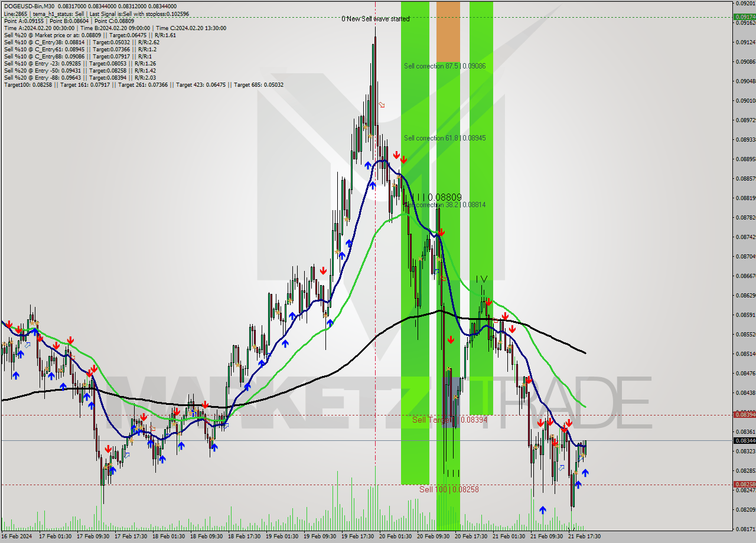The image size is (756, 543).
Task: Select 'Sell %20 @ Entry -50: 0.09431' line
Action: click(x=80, y=70)
